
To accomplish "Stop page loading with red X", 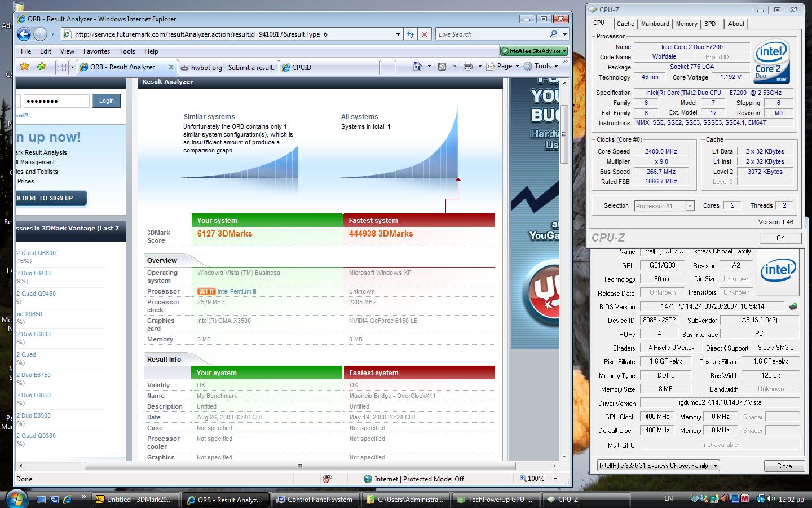I will [425, 34].
